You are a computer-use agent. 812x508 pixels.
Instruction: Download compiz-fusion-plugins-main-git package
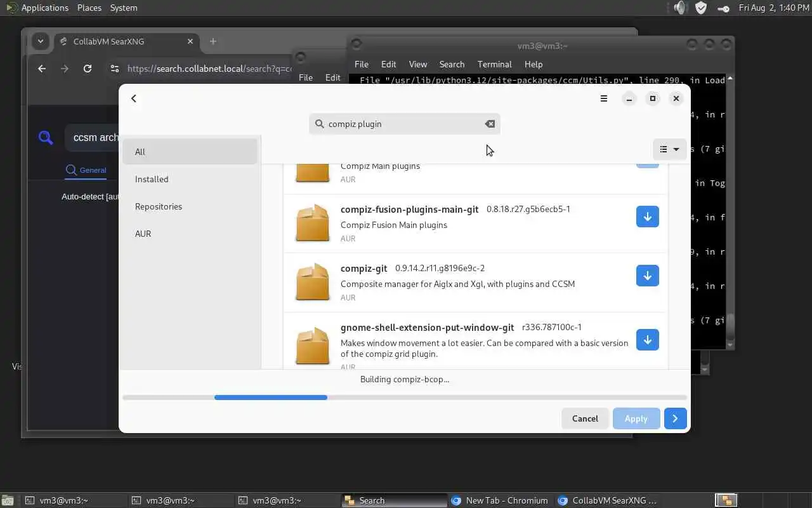click(647, 217)
